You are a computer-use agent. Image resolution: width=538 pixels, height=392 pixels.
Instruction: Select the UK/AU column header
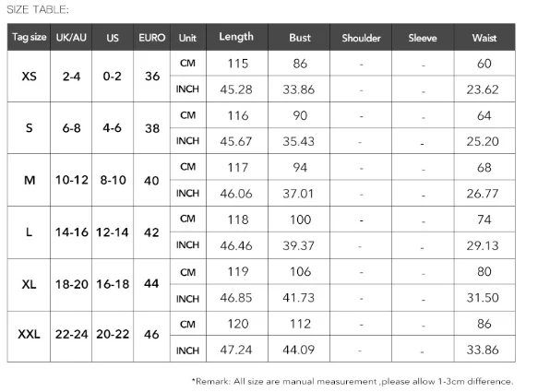coord(71,37)
